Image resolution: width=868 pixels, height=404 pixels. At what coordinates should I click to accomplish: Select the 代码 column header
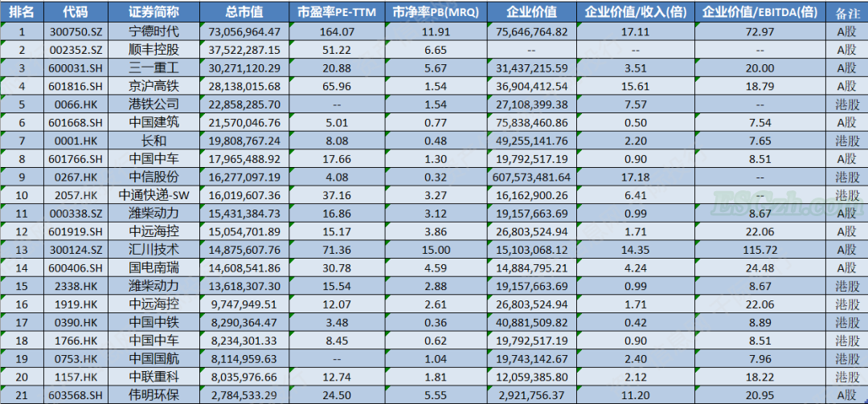pyautogui.click(x=76, y=11)
